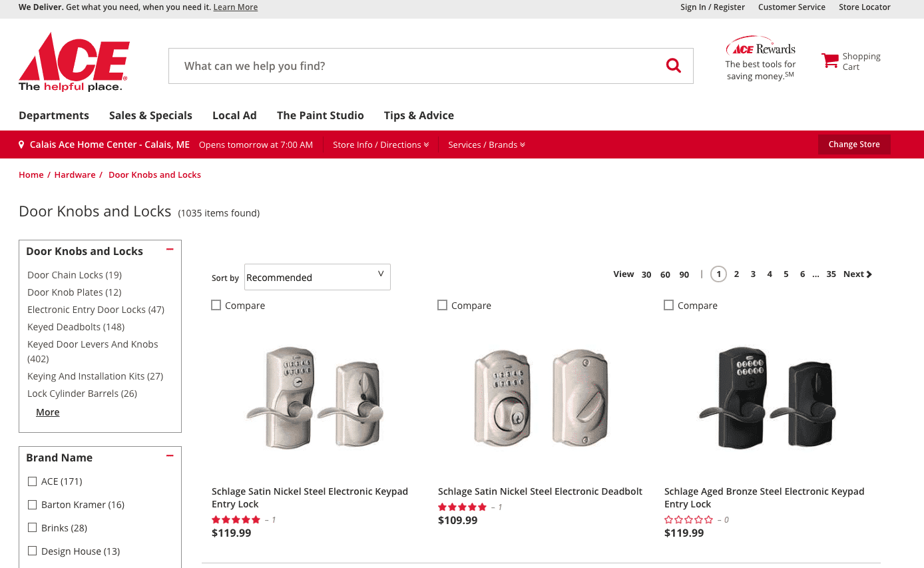Screen dimensions: 924x568
Task: Open the Store Locator link
Action: [x=865, y=7]
